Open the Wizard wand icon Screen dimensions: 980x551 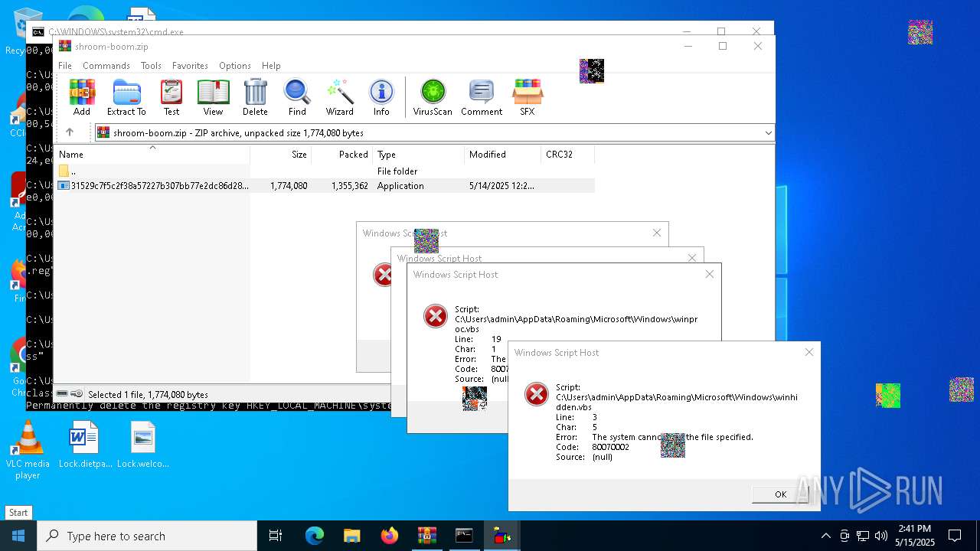[339, 97]
